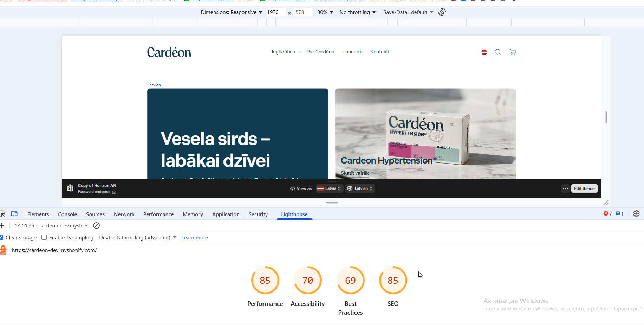The width and height of the screenshot is (644, 327).
Task: Click the viewport corner resize handle
Action: pos(606,203)
